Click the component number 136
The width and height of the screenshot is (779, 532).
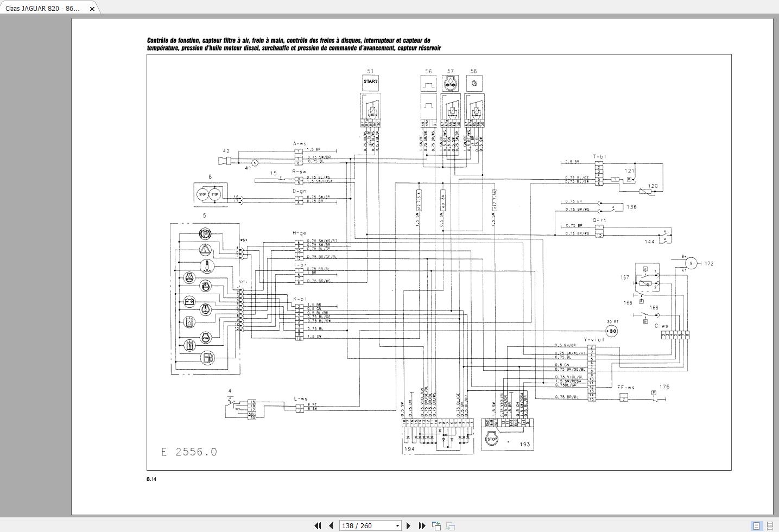631,207
